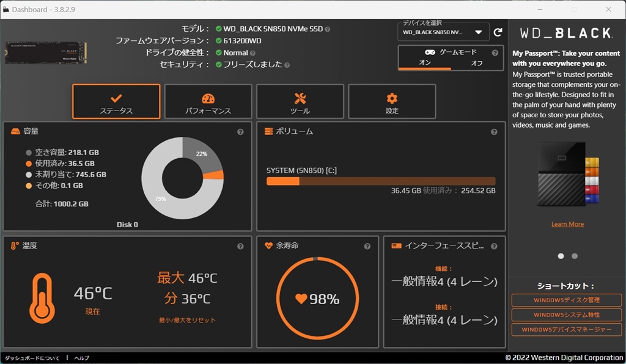Click the 空き容量 gray legend dot
The width and height of the screenshot is (626, 364).
pos(29,153)
